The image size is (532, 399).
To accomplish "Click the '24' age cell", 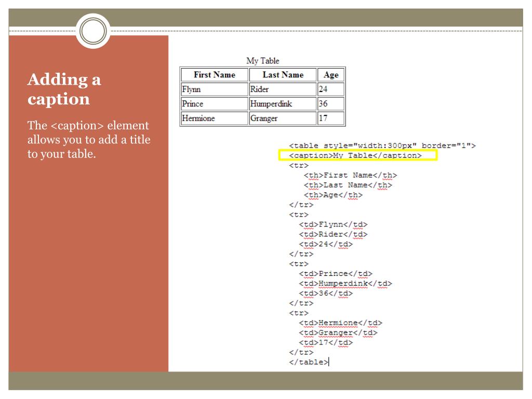I will 331,89.
